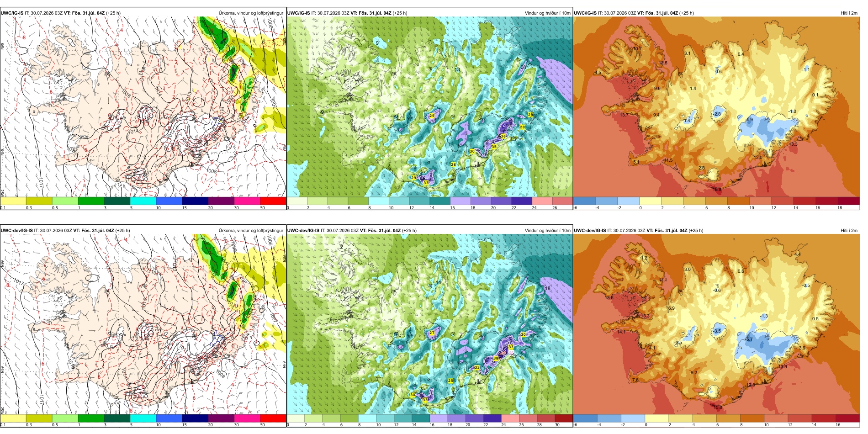Click the red 50 swatch in UWC precipitation legend
The width and height of the screenshot is (868, 434).
coord(273,201)
